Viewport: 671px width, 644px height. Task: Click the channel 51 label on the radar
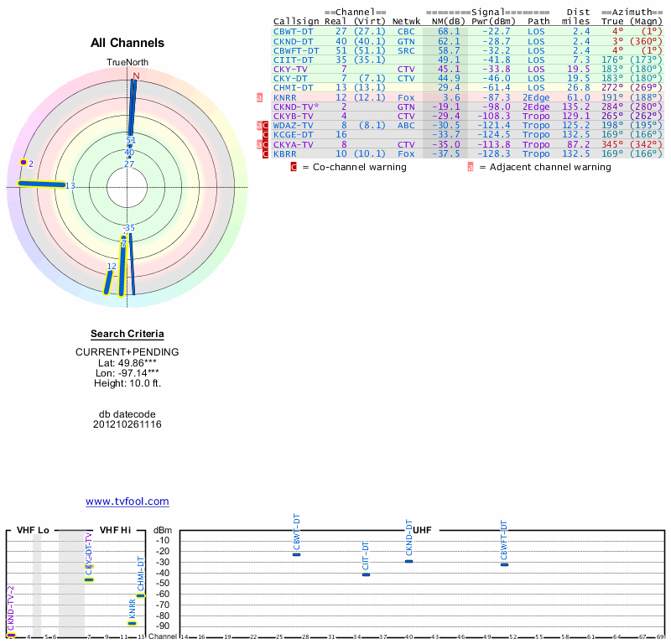click(131, 140)
